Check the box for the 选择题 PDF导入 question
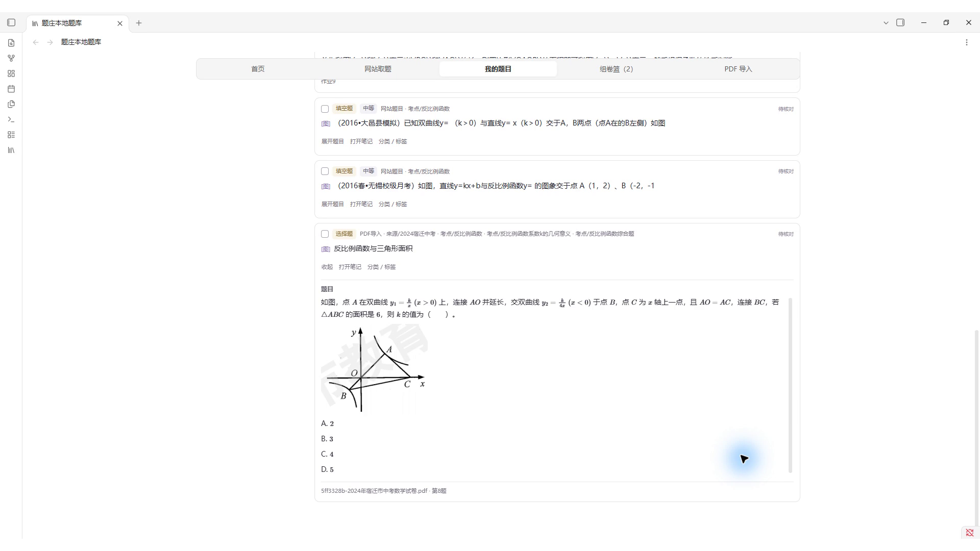 coord(325,234)
